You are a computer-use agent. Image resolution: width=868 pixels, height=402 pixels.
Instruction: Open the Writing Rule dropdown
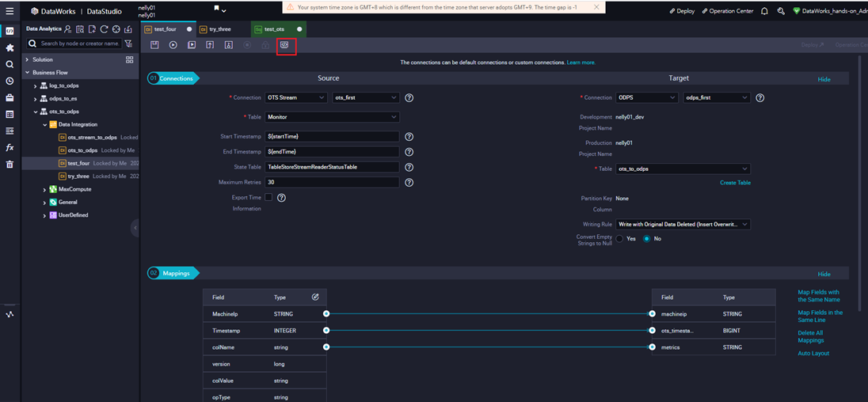[683, 224]
